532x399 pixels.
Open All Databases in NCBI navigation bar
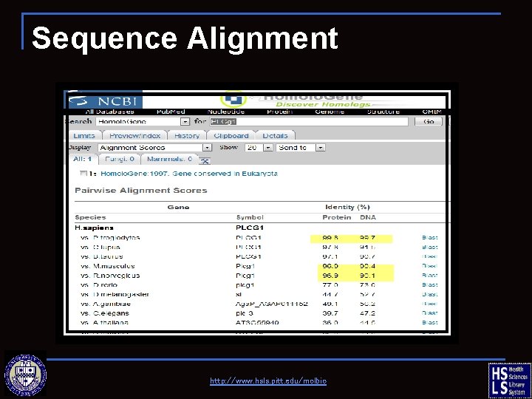pyautogui.click(x=109, y=112)
